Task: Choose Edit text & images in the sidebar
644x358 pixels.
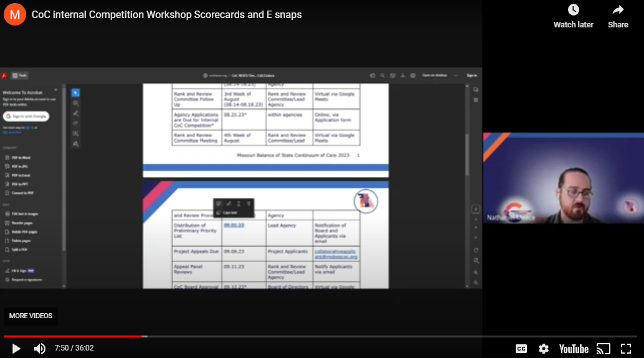Action: point(22,214)
